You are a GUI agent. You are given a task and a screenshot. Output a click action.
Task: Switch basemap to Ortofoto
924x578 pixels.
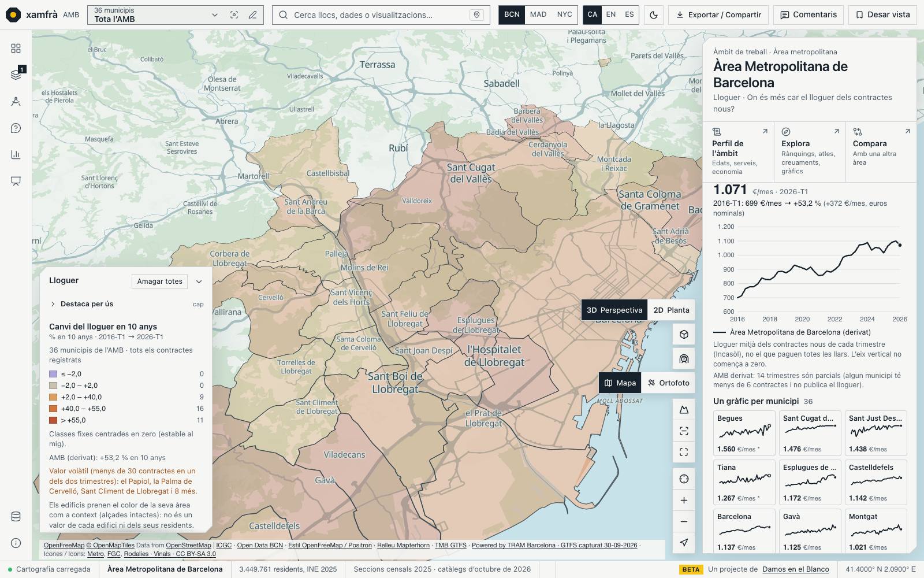pos(668,383)
